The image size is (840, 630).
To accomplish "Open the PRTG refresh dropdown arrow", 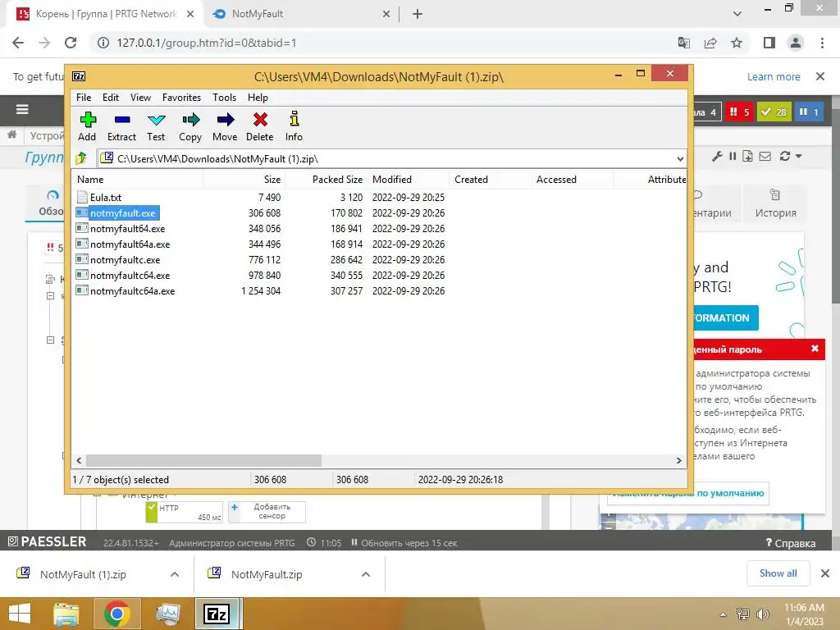I will [x=799, y=157].
